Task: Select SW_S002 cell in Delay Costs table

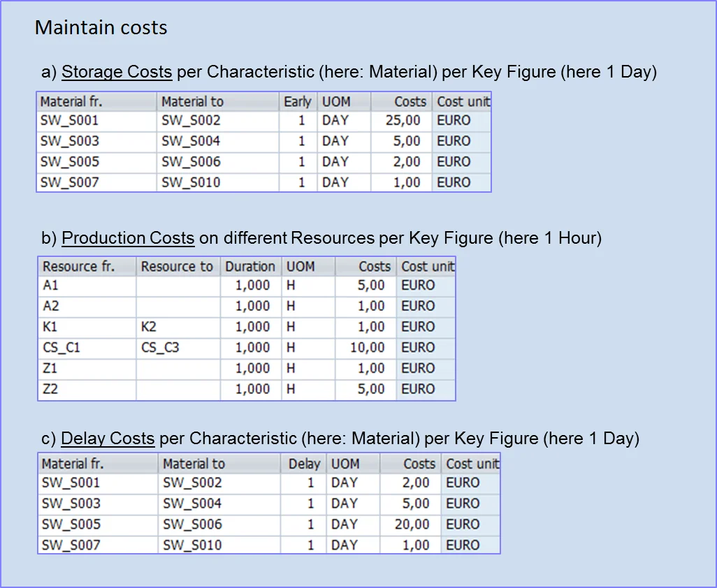Action: click(x=219, y=483)
